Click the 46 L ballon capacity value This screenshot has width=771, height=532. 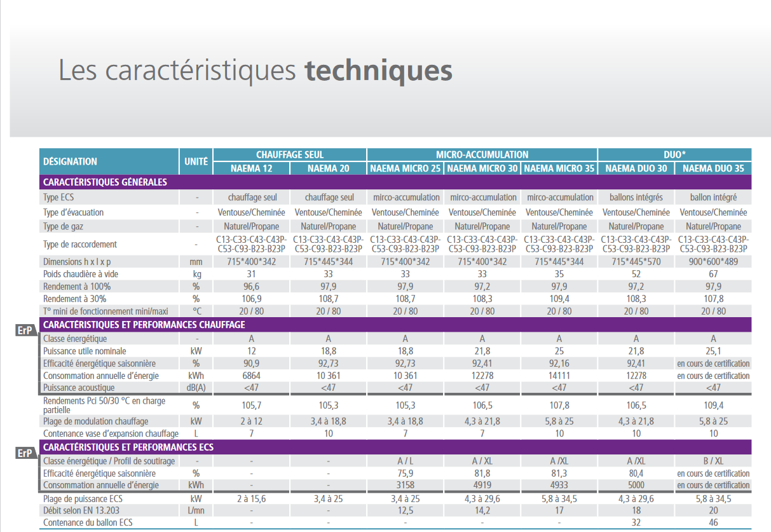pyautogui.click(x=713, y=522)
